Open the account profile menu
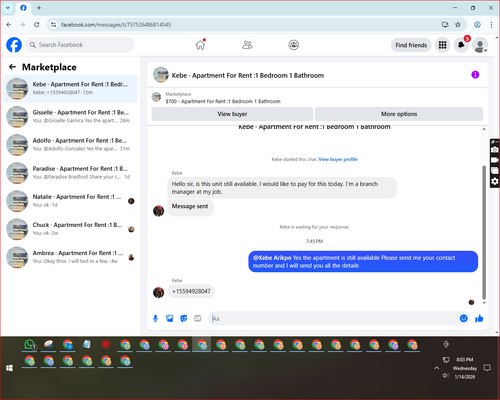Viewport: 500px width, 400px height. tap(480, 45)
